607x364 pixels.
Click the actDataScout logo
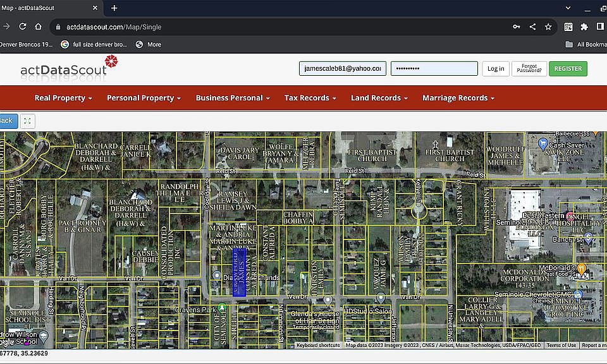[68, 67]
